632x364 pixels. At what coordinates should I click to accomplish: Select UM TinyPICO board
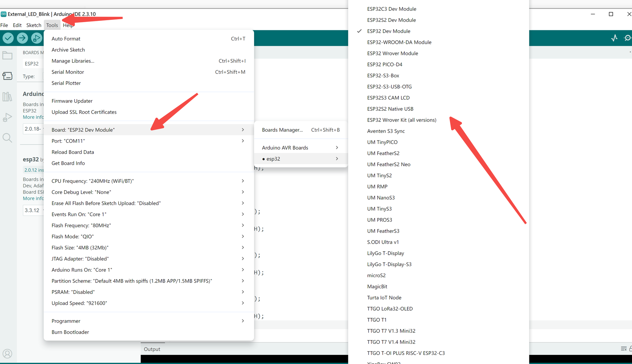point(439,142)
